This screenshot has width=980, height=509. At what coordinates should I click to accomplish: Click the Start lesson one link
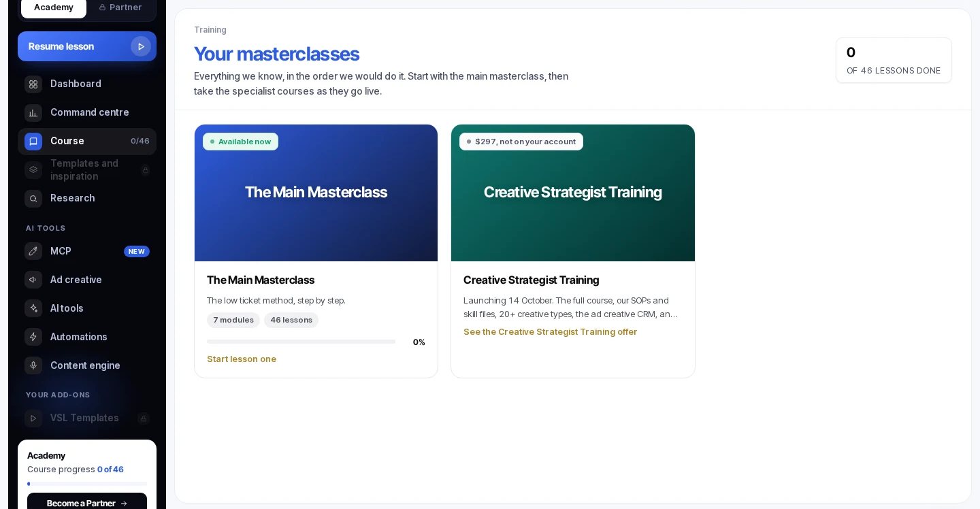coord(242,359)
